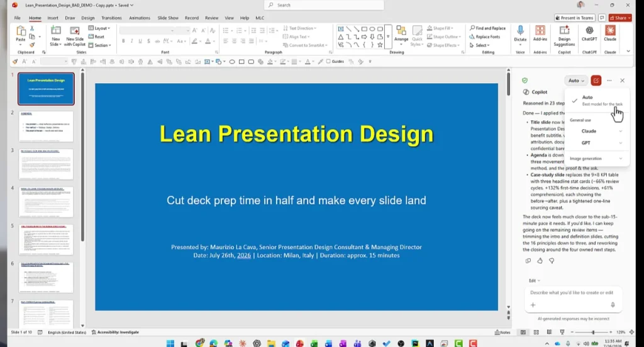Screen dimensions: 644x347
Task: Open the Insert tab
Action: click(53, 18)
